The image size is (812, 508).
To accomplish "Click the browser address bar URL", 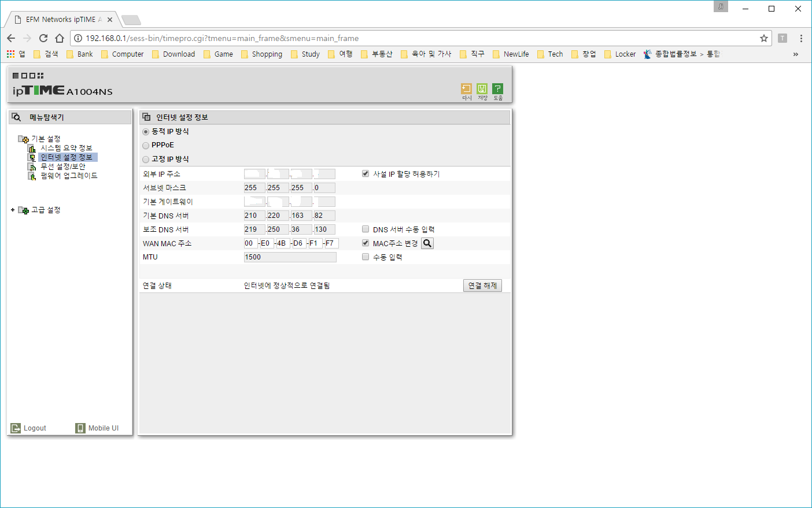I will (x=222, y=38).
